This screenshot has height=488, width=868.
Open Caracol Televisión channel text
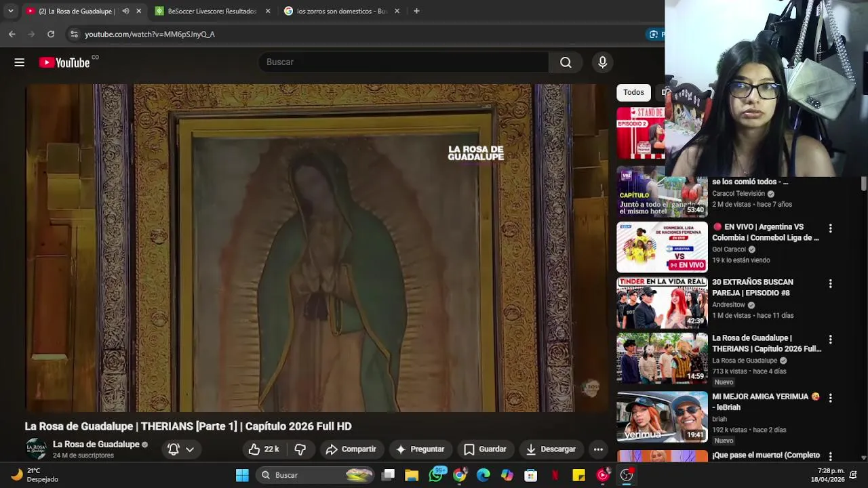click(x=738, y=194)
